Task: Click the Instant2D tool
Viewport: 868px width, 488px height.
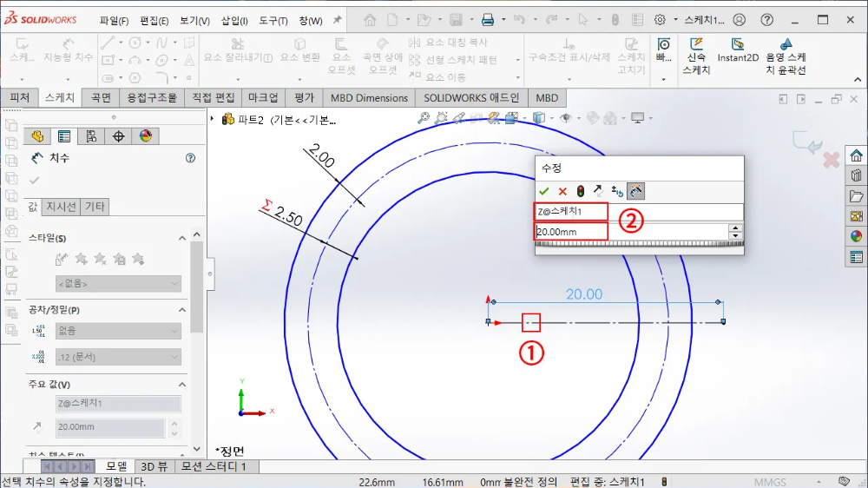Action: (x=737, y=49)
